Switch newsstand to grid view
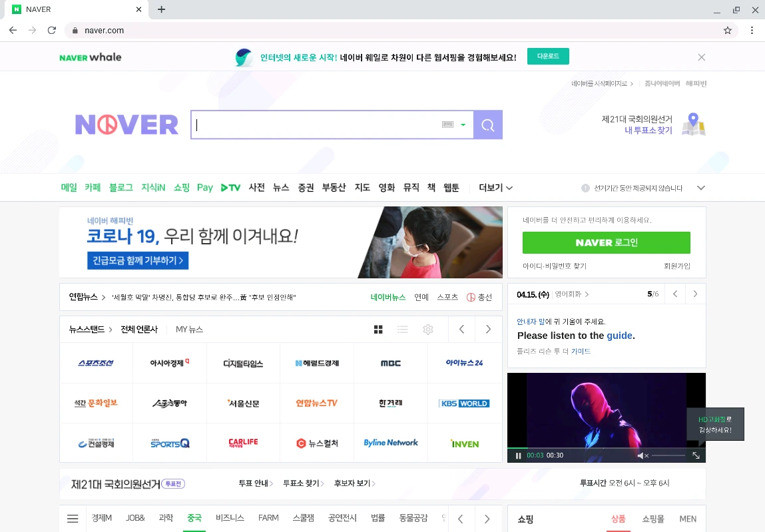The height and width of the screenshot is (532, 765). 378,330
